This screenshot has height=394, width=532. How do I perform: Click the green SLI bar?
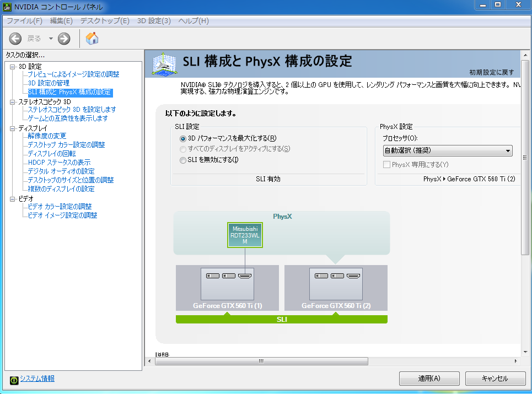tap(282, 320)
